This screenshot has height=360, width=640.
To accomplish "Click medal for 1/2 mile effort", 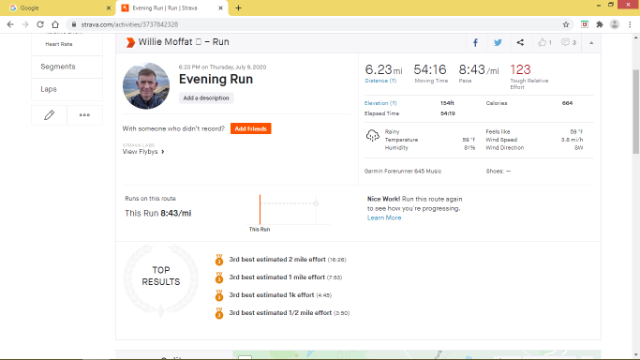I will (x=219, y=313).
